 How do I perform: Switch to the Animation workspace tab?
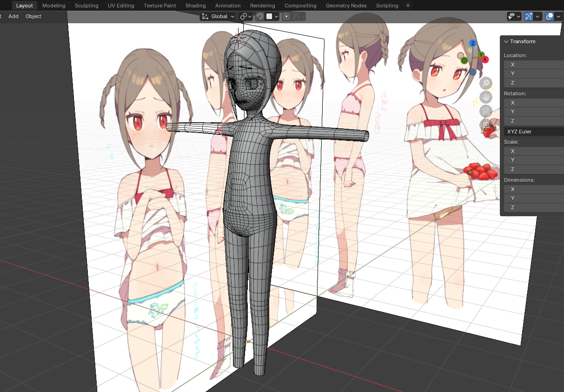click(x=228, y=6)
